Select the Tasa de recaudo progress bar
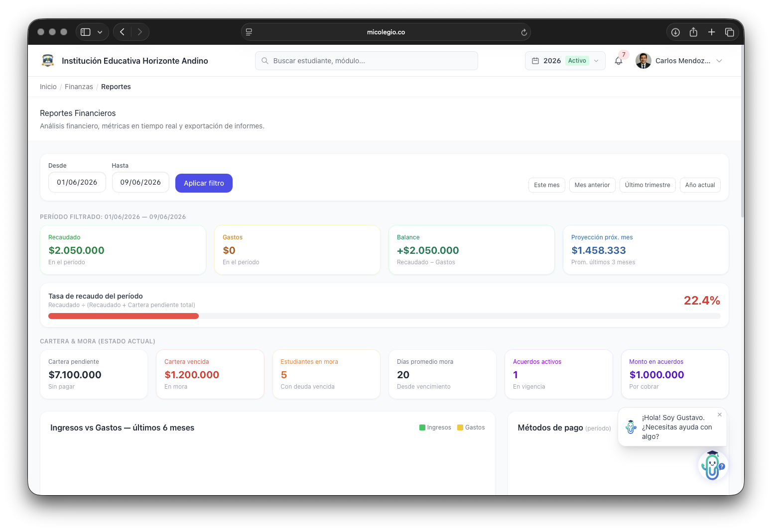The height and width of the screenshot is (532, 772). click(x=385, y=316)
